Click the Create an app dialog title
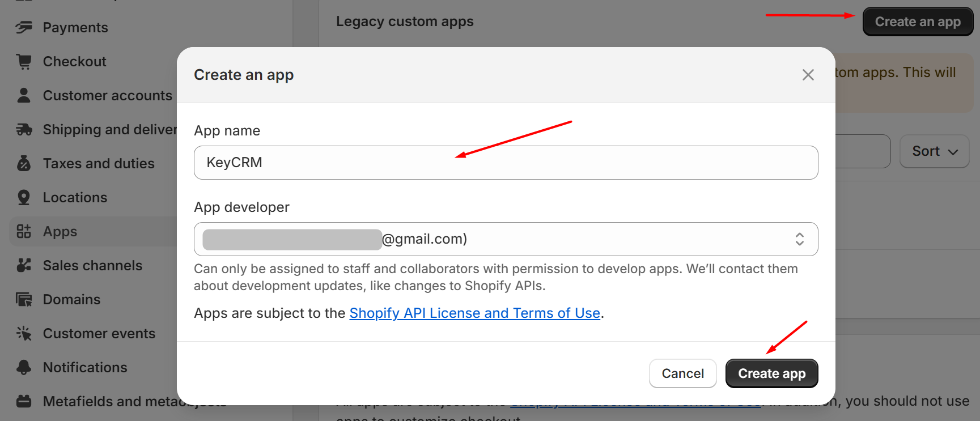The image size is (980, 421). click(244, 75)
